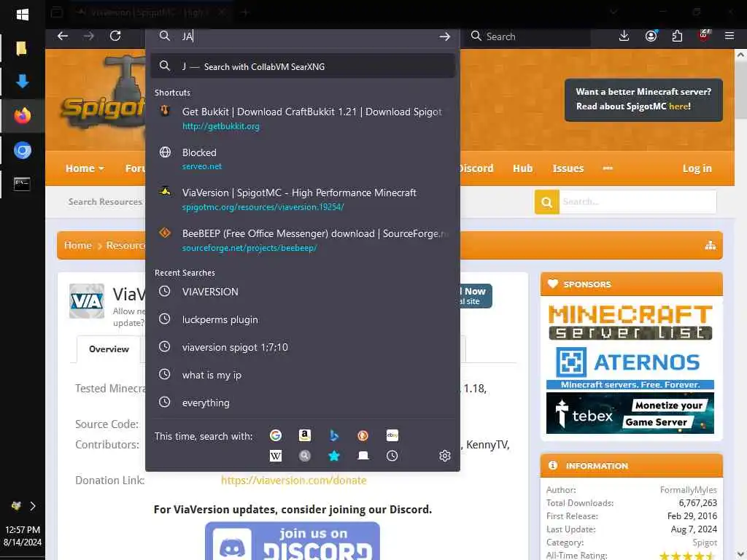The image size is (747, 560).
Task: Click sitemap icon on breadcrumb bar
Action: tap(710, 245)
